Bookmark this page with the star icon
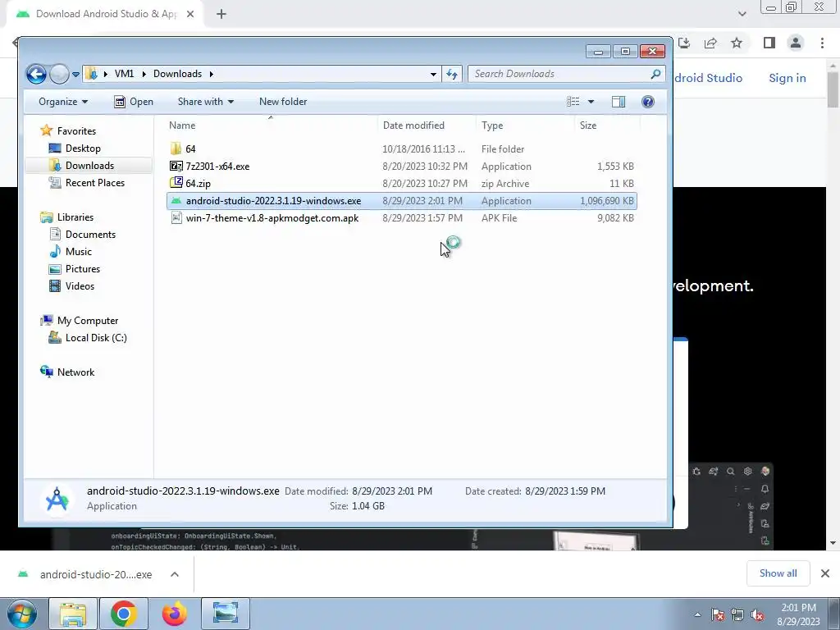Screen dimensions: 840x630 point(737,43)
